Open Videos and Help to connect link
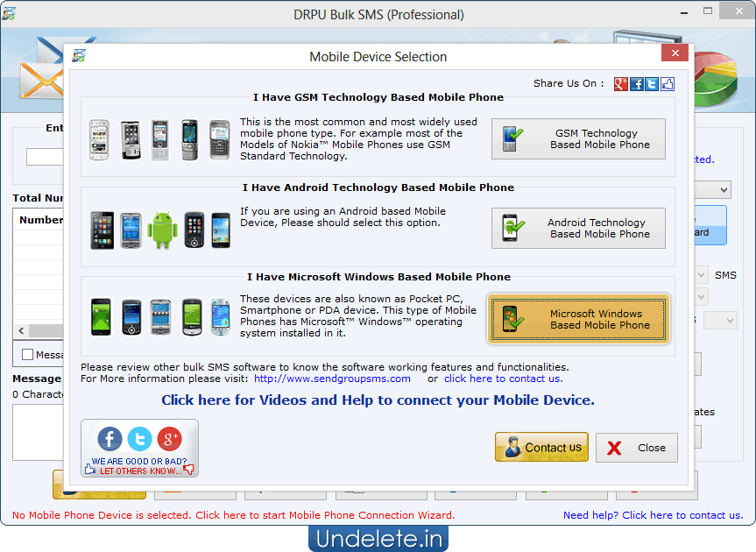Viewport: 756px width, 552px height. 378,400
